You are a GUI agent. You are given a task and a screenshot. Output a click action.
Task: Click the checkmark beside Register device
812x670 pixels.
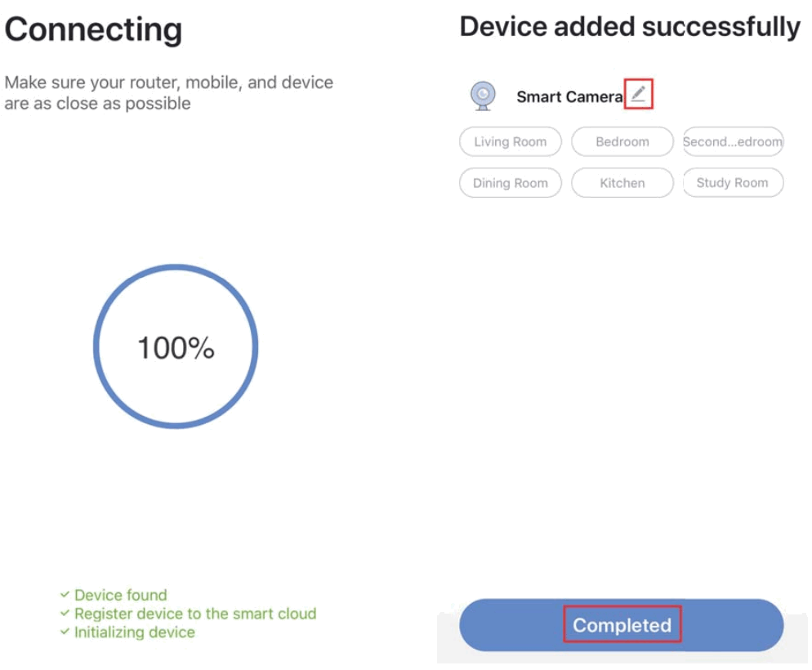[x=65, y=614]
